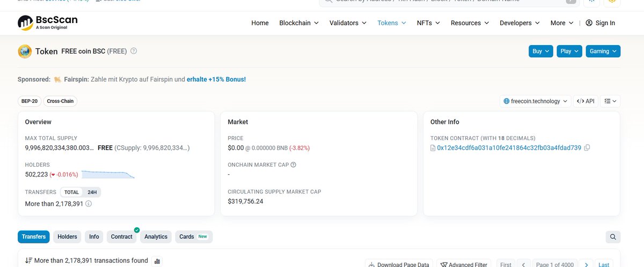Viewport: 644px width, 267px height.
Task: Click Download Page Data button
Action: 398,264
